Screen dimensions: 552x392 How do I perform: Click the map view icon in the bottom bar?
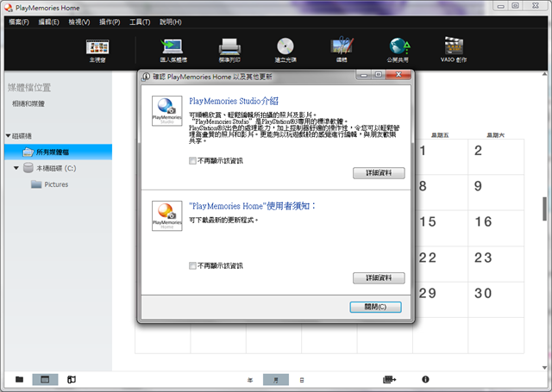(x=72, y=379)
